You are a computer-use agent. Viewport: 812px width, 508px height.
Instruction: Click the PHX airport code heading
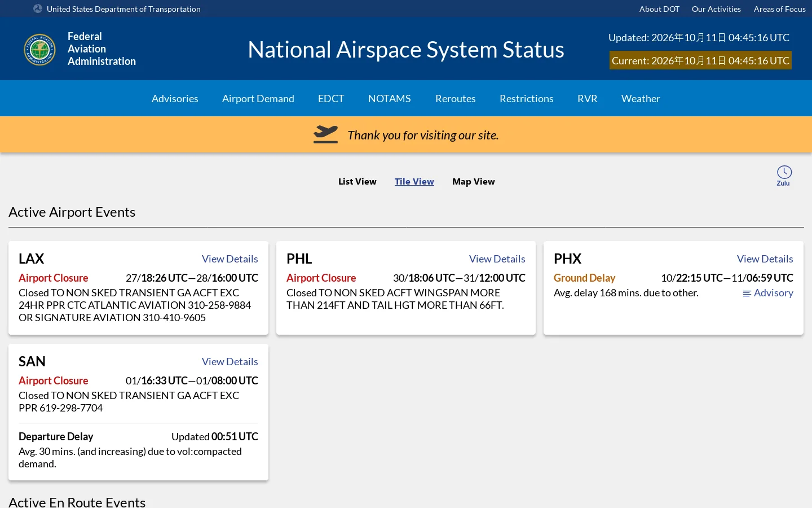point(567,259)
